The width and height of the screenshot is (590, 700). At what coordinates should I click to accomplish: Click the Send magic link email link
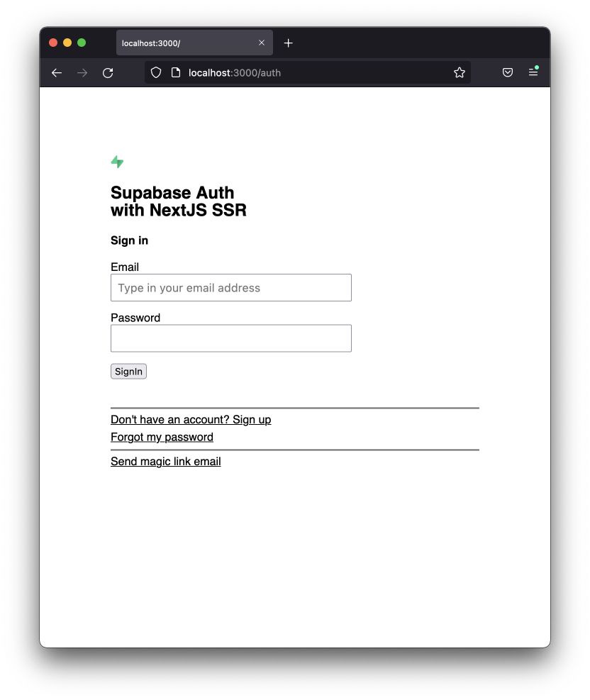click(165, 461)
